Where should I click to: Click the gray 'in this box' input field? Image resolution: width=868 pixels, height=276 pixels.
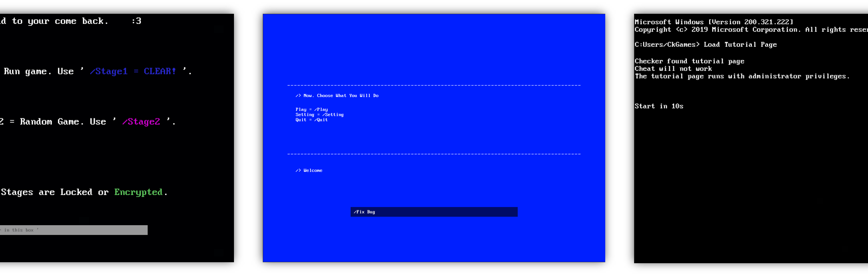click(x=73, y=230)
